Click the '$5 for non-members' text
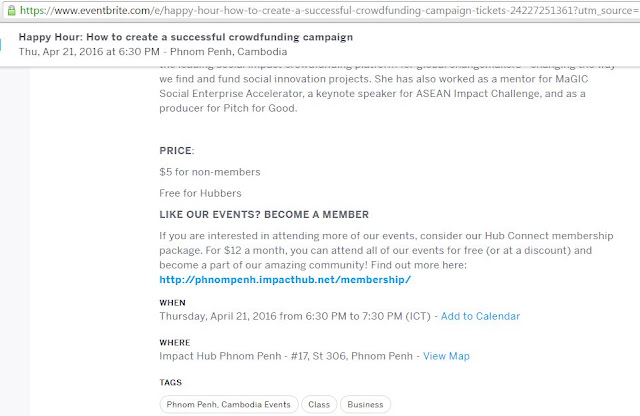This screenshot has width=640, height=416. 209,172
